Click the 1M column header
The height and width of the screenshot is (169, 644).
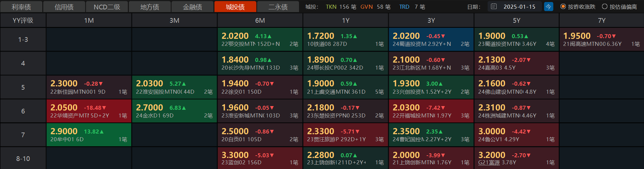(89, 20)
